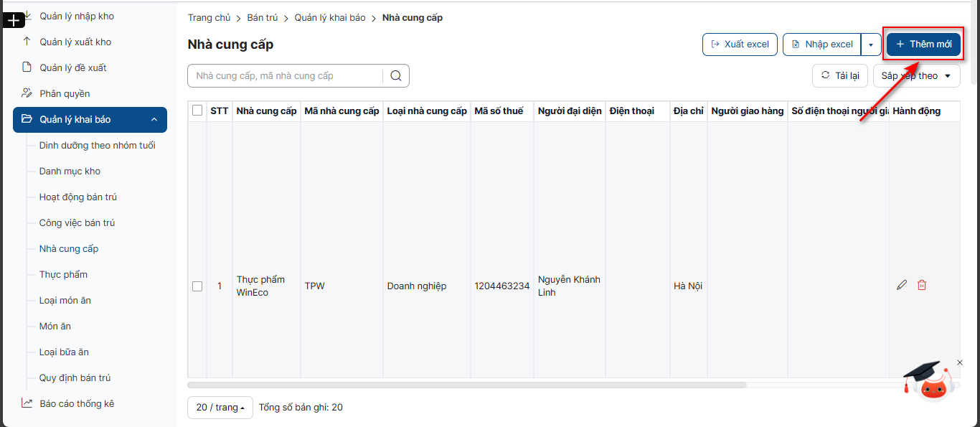Open Quản lý đề xuất in sidebar
Image resolution: width=980 pixels, height=427 pixels.
click(72, 67)
